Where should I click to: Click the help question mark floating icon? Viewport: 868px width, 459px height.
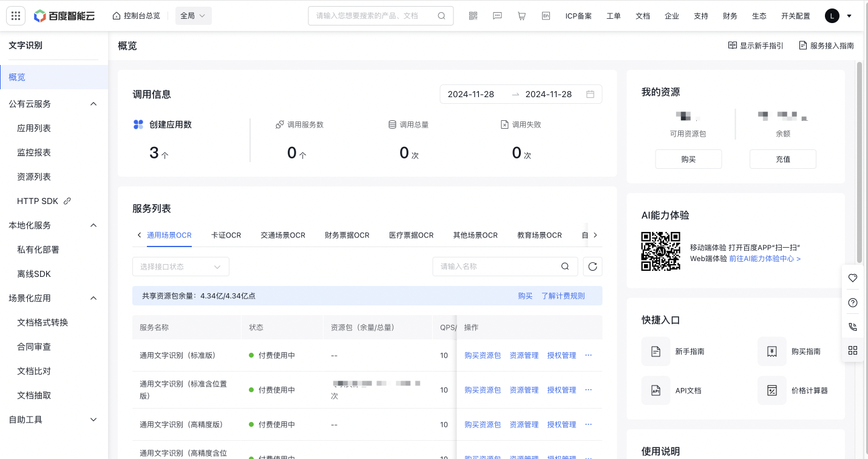(853, 302)
